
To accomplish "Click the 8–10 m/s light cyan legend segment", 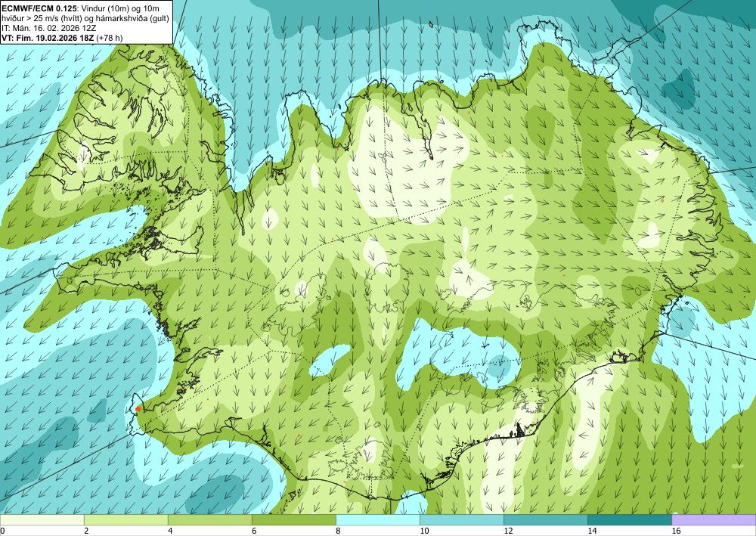I will [377, 520].
